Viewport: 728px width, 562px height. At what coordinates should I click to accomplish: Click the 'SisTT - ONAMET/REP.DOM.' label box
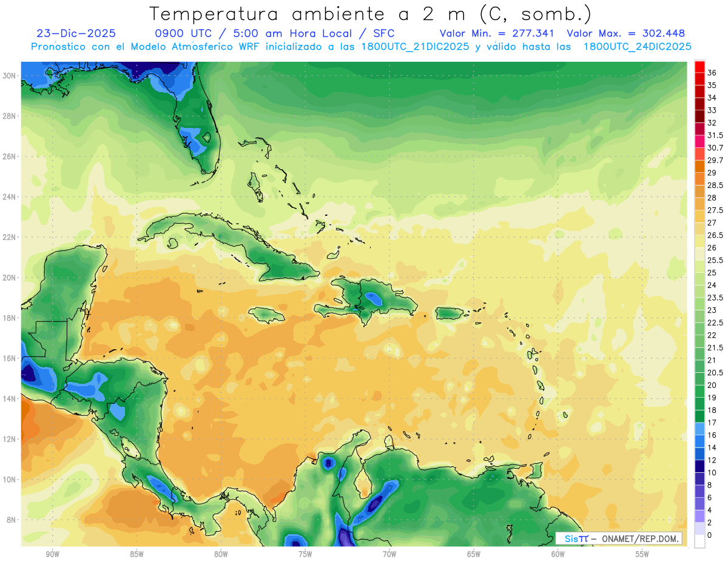coord(619,538)
